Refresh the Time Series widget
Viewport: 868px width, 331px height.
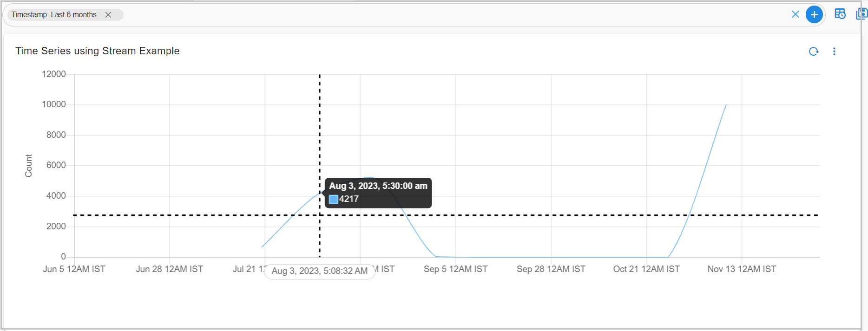pyautogui.click(x=814, y=52)
